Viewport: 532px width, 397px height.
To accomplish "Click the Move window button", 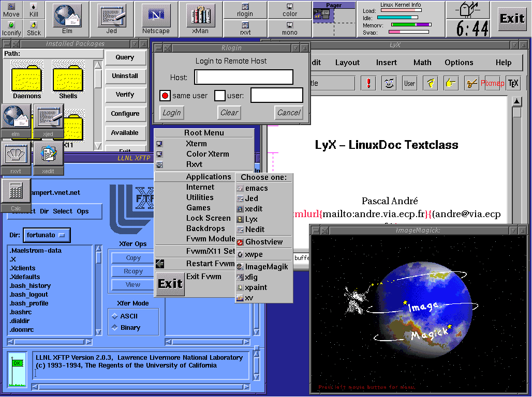I will 11,10.
